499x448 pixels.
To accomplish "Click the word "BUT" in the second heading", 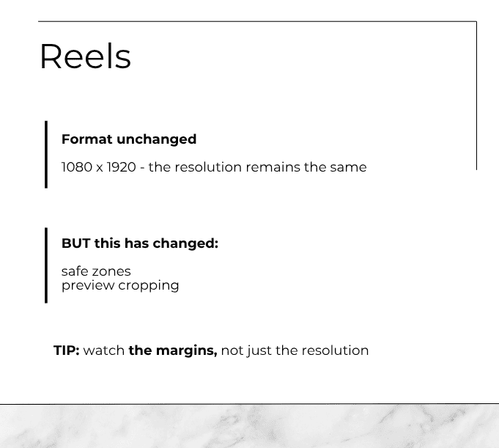I will click(75, 243).
